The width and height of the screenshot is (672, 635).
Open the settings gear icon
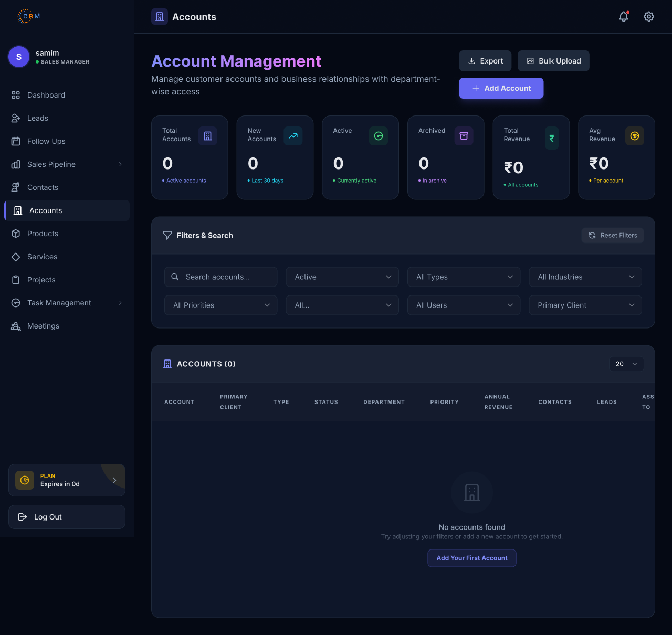coord(649,17)
